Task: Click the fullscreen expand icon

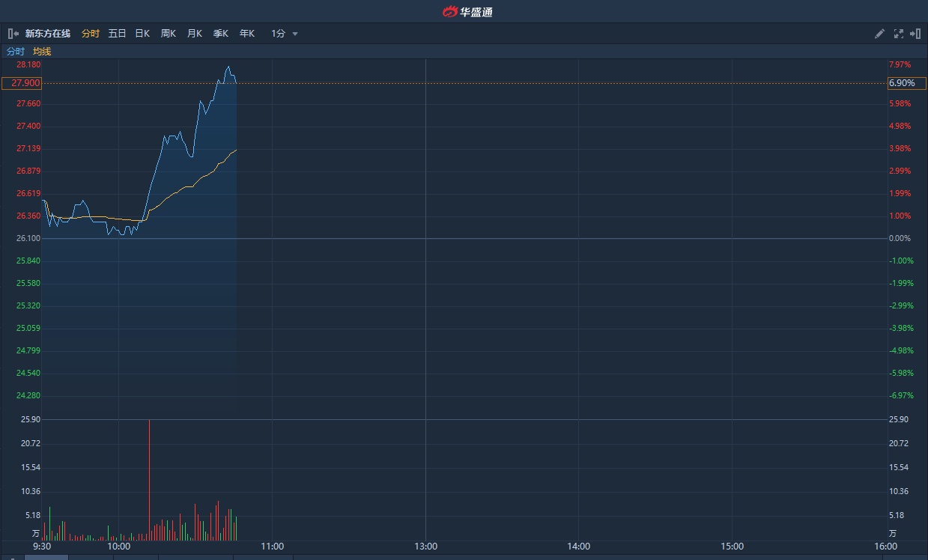Action: [899, 34]
